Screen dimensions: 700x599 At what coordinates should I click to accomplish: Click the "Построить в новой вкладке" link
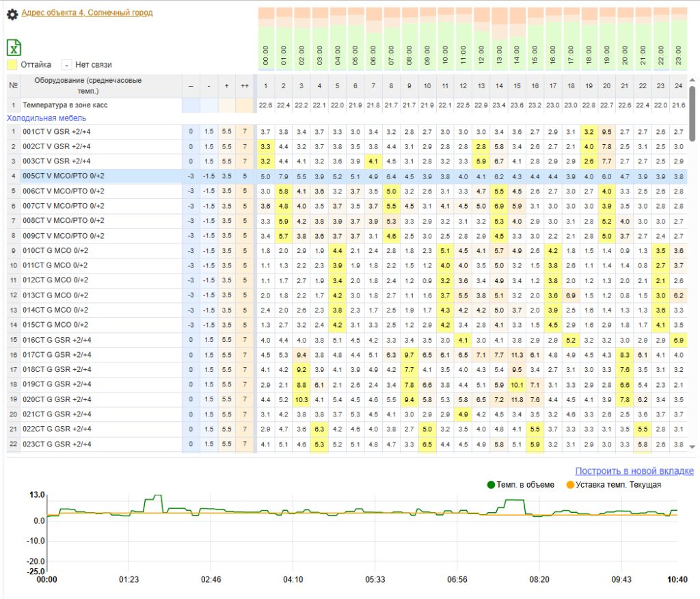click(x=634, y=470)
